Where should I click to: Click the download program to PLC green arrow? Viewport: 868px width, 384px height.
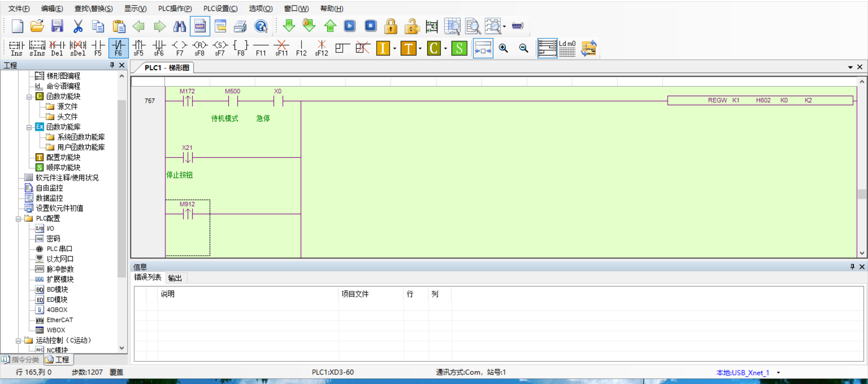coord(288,26)
